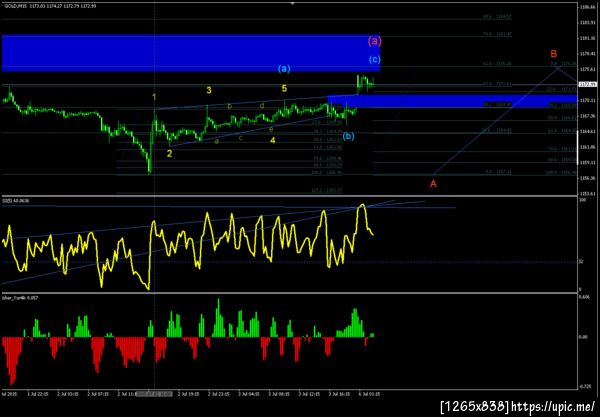Select the yellow wave label 4

coord(272,140)
